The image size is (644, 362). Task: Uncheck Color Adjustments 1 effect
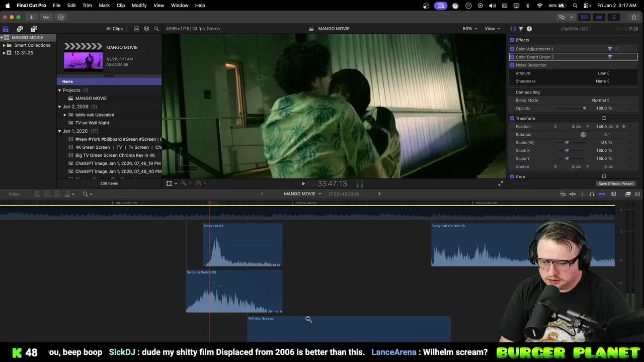512,49
